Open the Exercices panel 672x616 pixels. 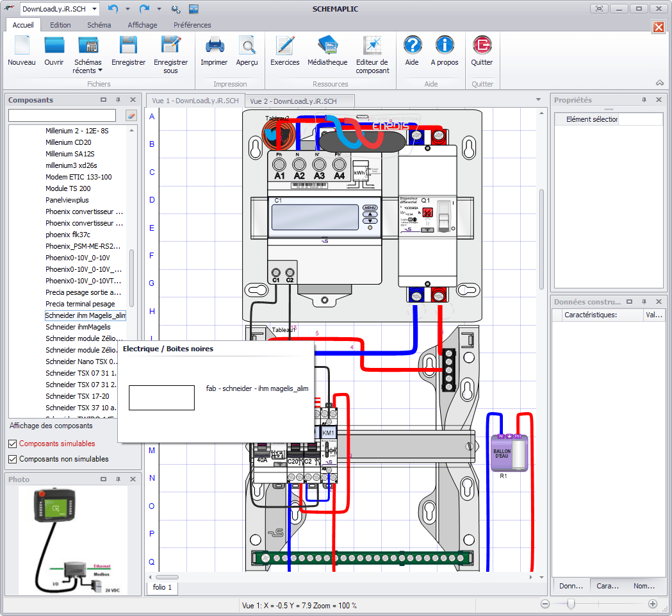[x=284, y=54]
